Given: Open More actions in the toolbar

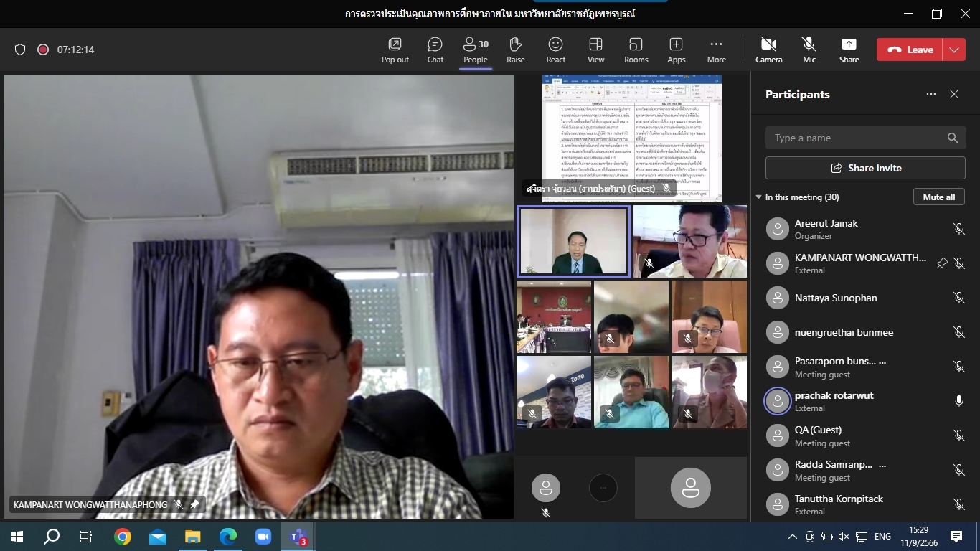Looking at the screenshot, I should click(716, 50).
